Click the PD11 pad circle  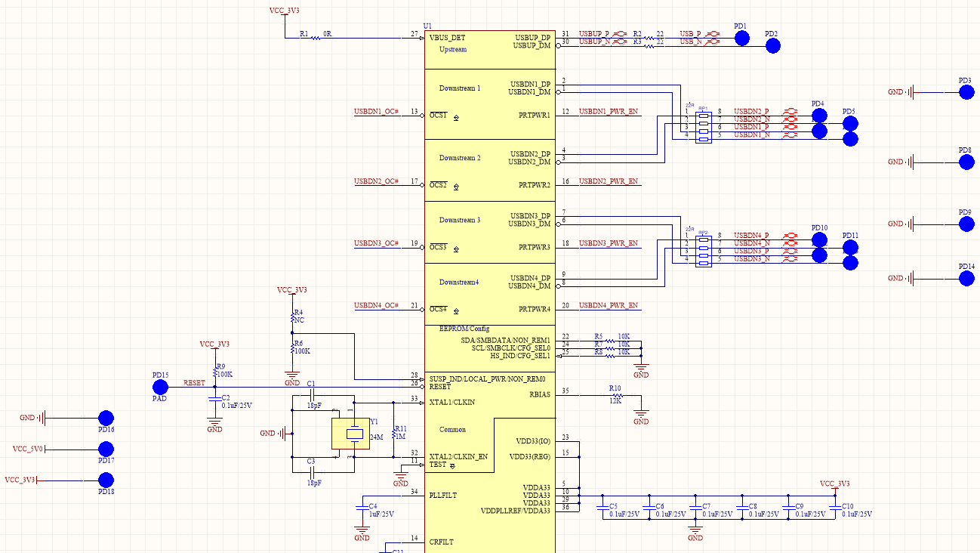tap(850, 248)
